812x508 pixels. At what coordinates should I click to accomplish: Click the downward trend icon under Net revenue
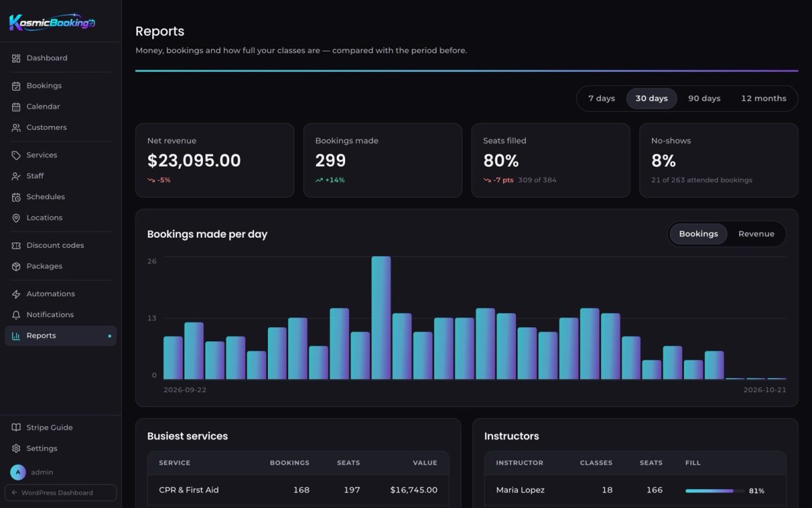151,180
